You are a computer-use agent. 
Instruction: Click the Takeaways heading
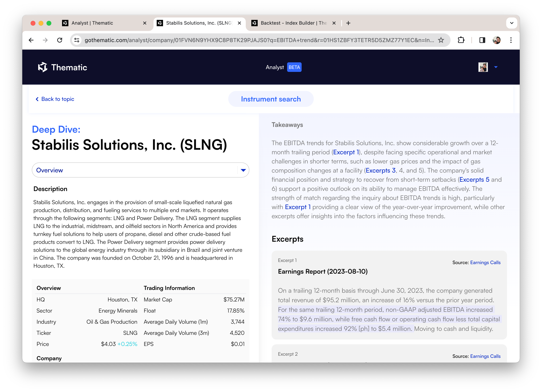pos(287,125)
